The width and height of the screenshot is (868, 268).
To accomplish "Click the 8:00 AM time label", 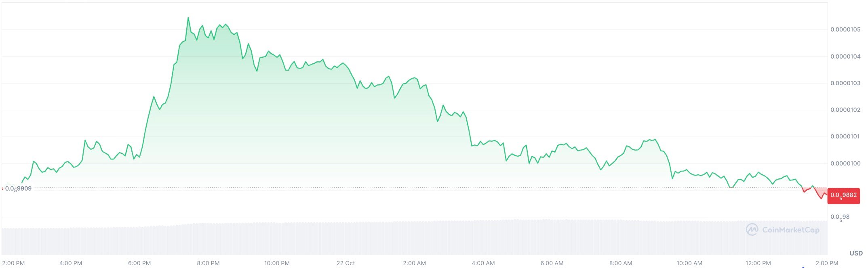I will 620,263.
